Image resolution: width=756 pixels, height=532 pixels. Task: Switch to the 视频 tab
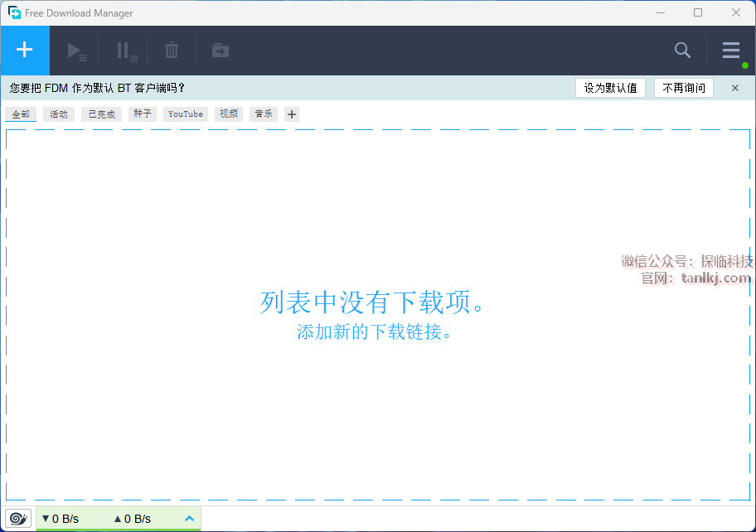(x=229, y=114)
